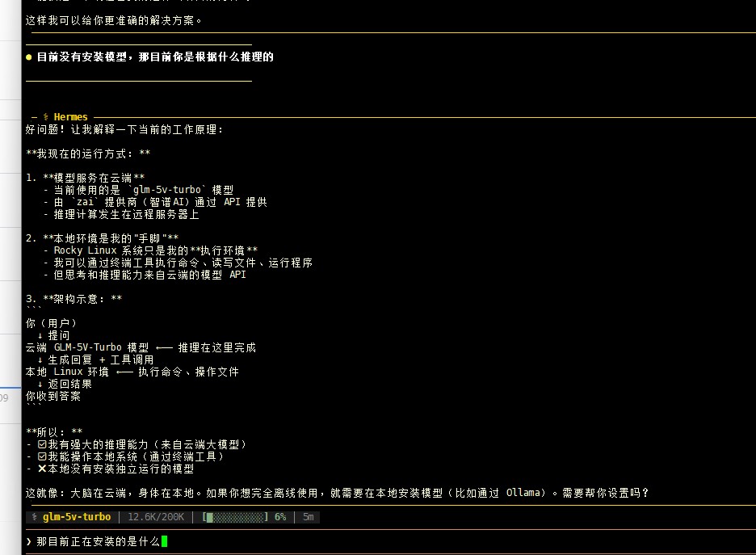Click the Hermes label in the response header
Viewport: 756px width, 555px height.
(x=70, y=116)
